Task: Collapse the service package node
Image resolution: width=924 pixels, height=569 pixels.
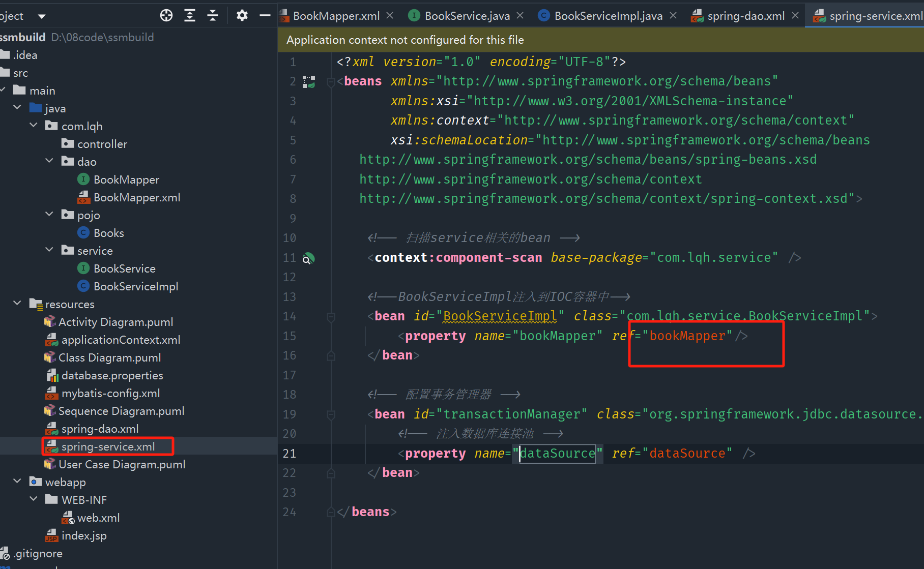Action: coord(49,250)
